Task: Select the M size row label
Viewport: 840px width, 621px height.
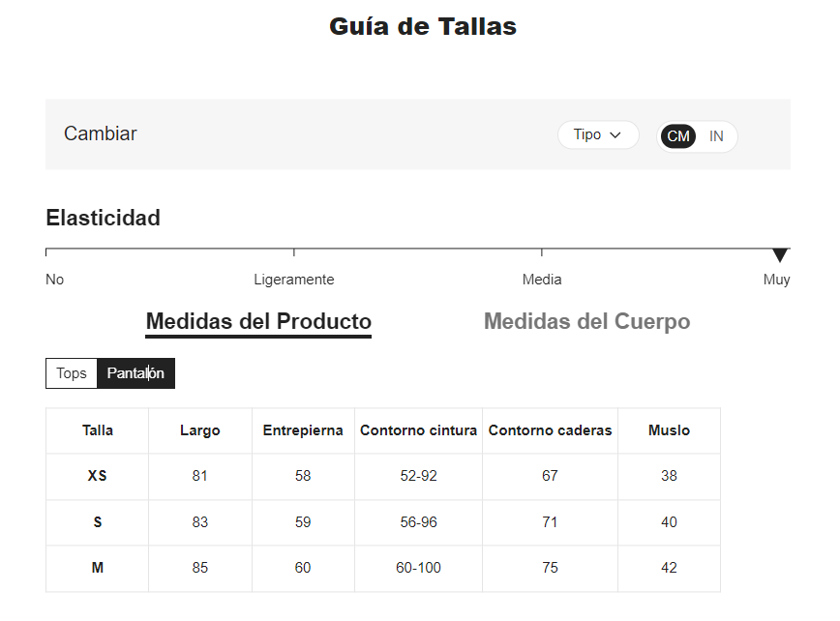Action: [x=98, y=568]
